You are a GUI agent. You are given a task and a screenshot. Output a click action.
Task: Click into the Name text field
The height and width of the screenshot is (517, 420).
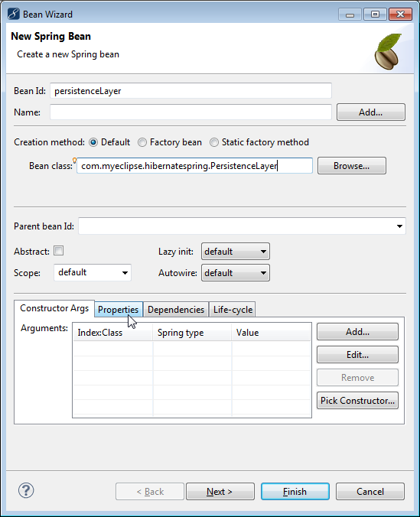point(190,112)
